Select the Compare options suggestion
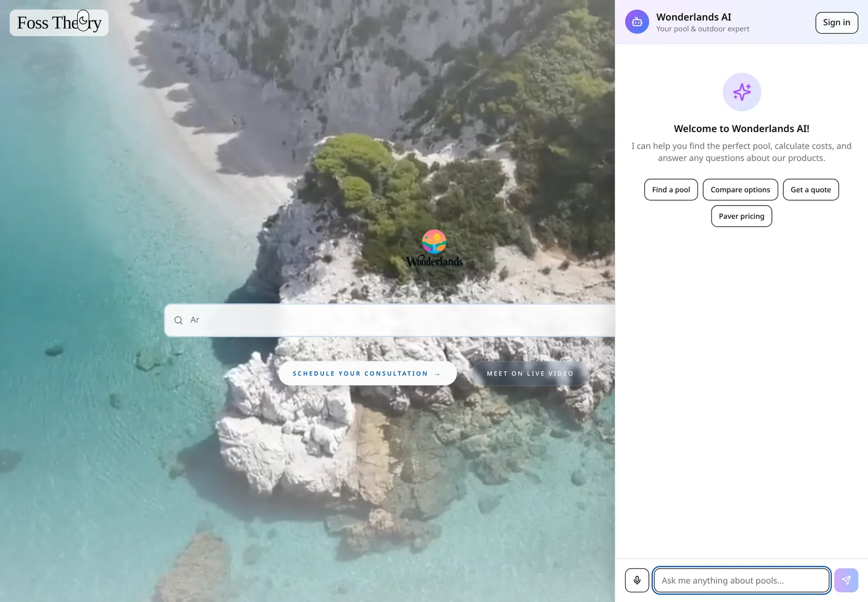Image resolution: width=868 pixels, height=602 pixels. (x=740, y=189)
